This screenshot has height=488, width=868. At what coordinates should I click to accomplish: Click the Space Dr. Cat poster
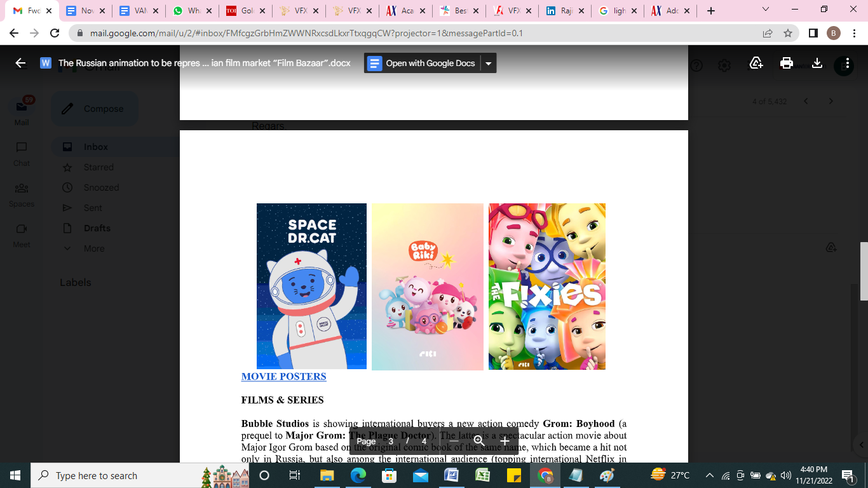(x=311, y=286)
